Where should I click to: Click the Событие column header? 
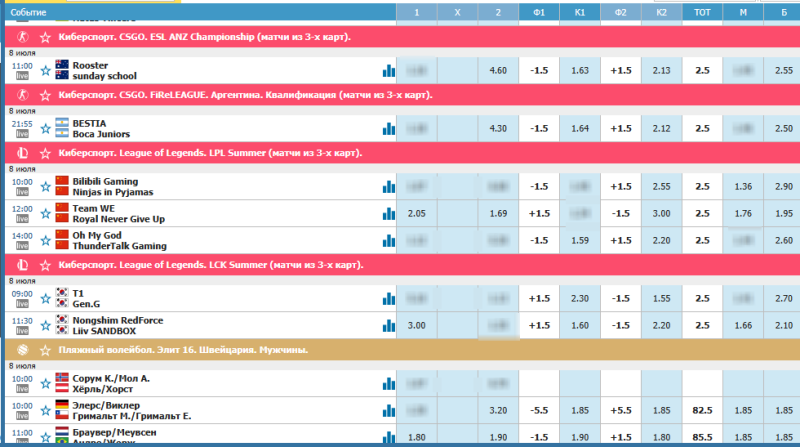[x=28, y=11]
